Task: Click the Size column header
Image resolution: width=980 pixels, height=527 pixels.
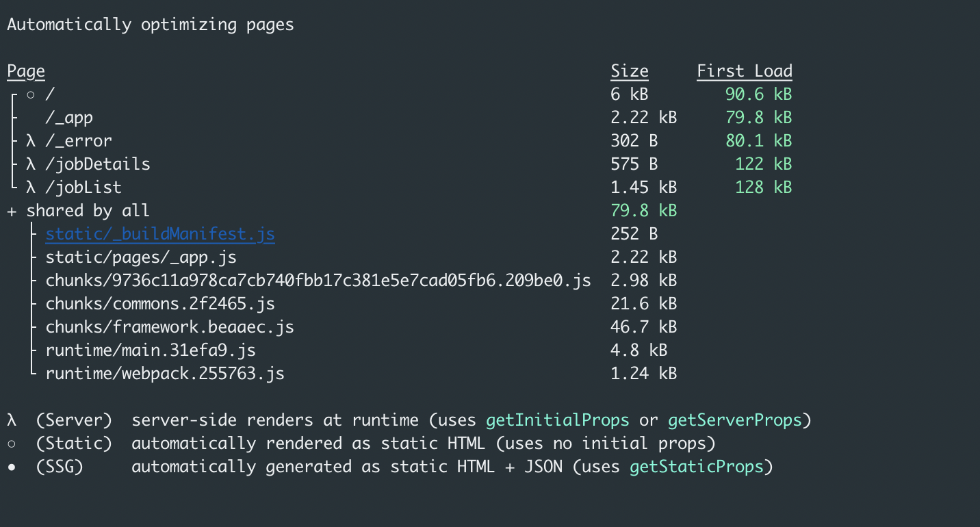Action: 629,70
